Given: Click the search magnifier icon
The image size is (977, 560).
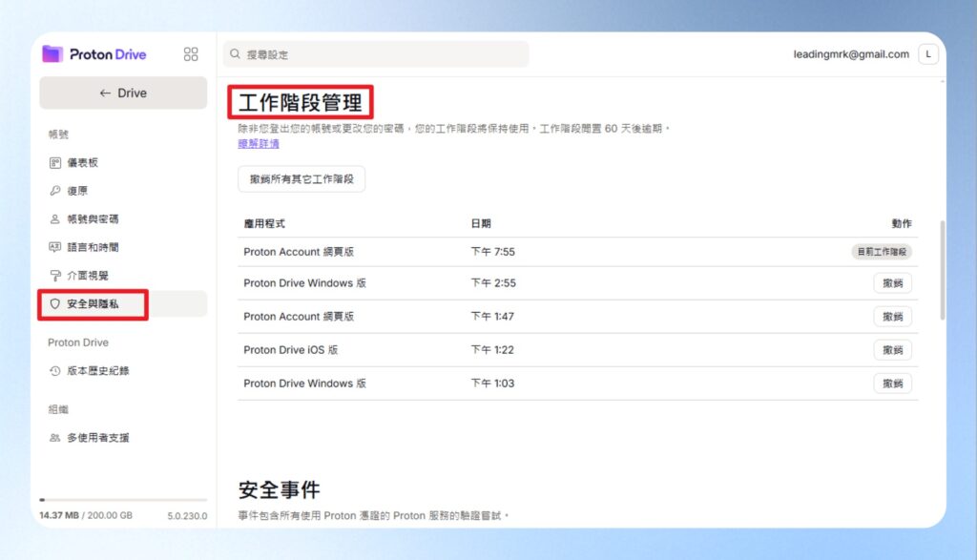Looking at the screenshot, I should pyautogui.click(x=235, y=54).
